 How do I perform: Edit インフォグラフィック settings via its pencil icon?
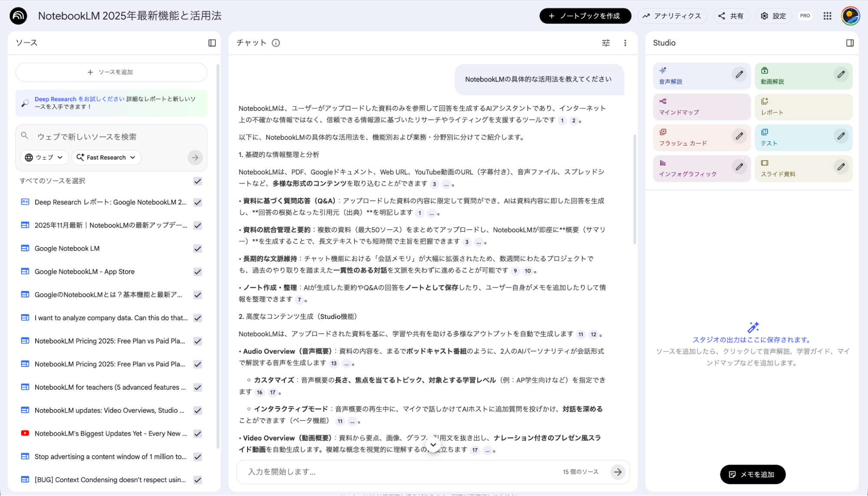[739, 167]
